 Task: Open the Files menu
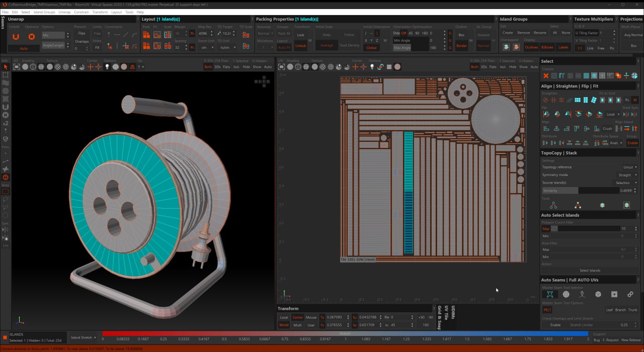pos(5,12)
